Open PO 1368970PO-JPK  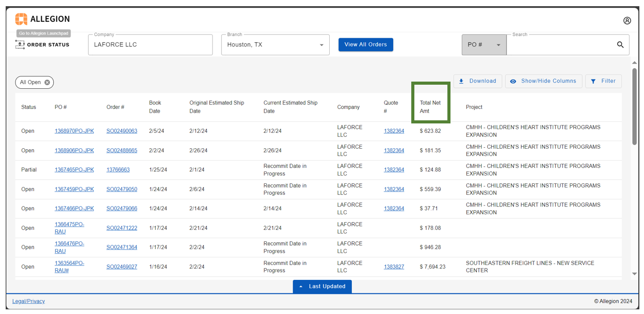click(74, 131)
